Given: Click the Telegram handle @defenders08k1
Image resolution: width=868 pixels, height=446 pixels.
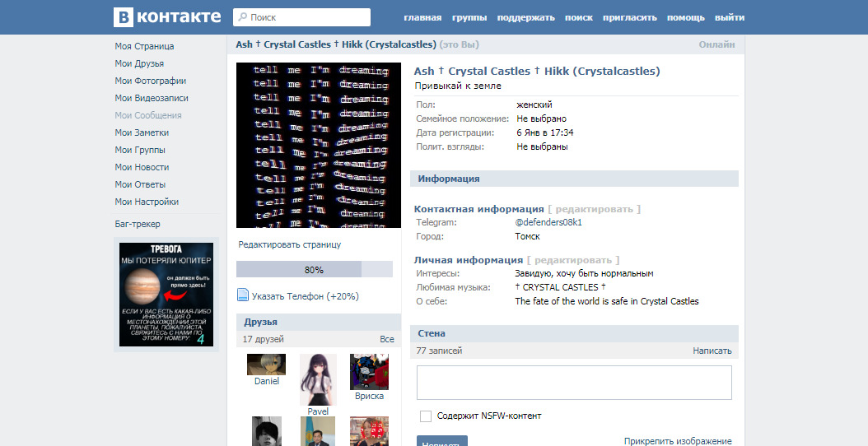Looking at the screenshot, I should [548, 222].
